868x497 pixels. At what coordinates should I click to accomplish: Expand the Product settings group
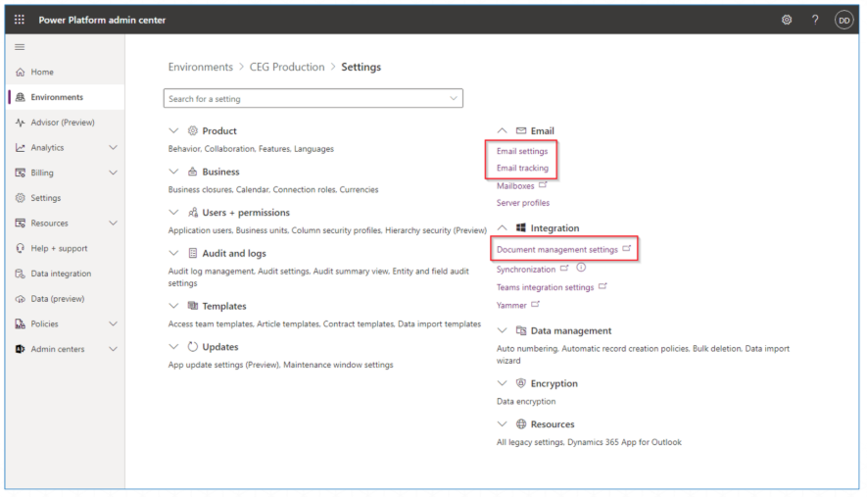[x=174, y=130]
